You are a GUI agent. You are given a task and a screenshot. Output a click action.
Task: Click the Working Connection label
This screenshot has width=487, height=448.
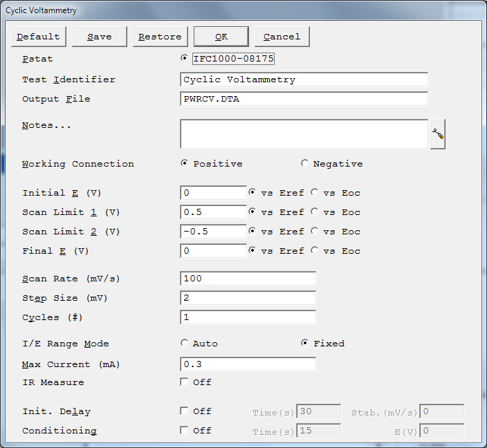pos(78,164)
